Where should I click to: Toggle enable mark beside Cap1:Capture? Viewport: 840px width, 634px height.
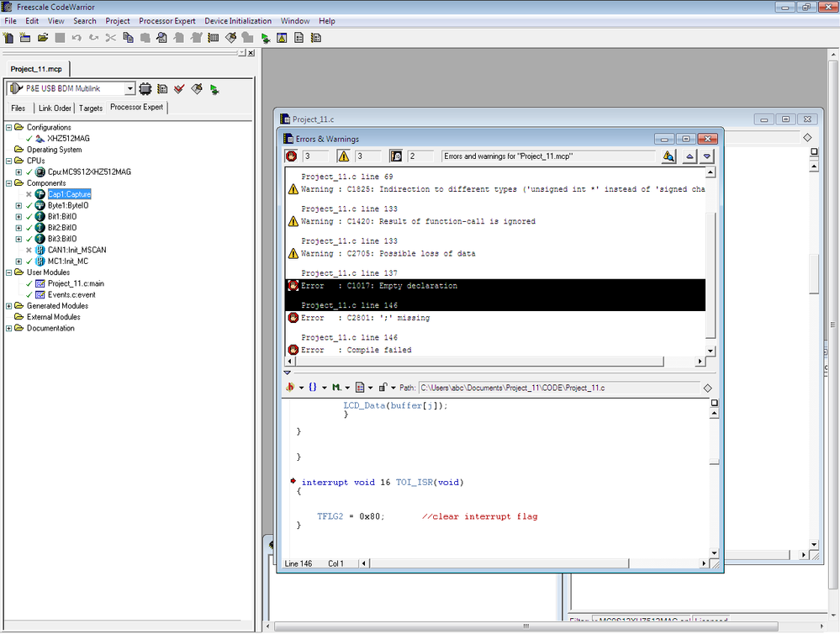[x=29, y=194]
